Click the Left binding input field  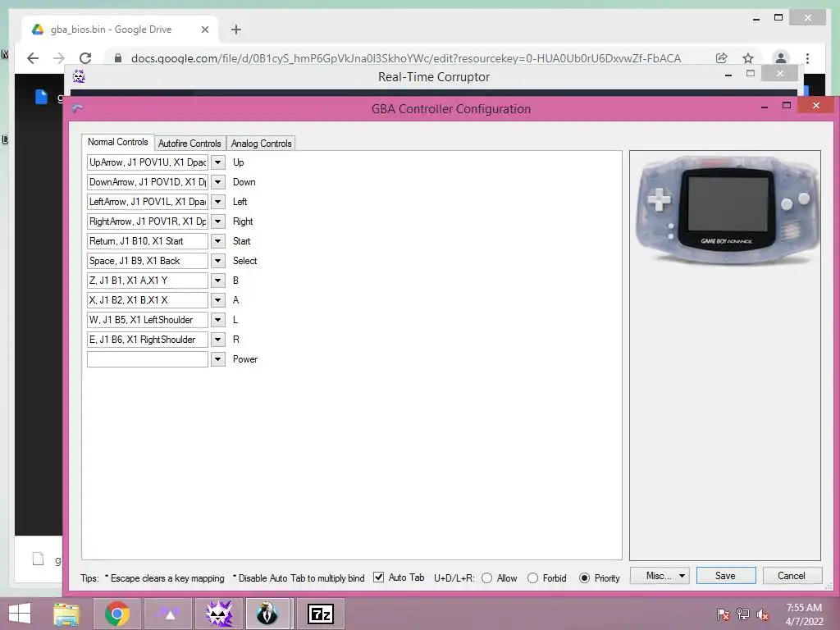[148, 202]
